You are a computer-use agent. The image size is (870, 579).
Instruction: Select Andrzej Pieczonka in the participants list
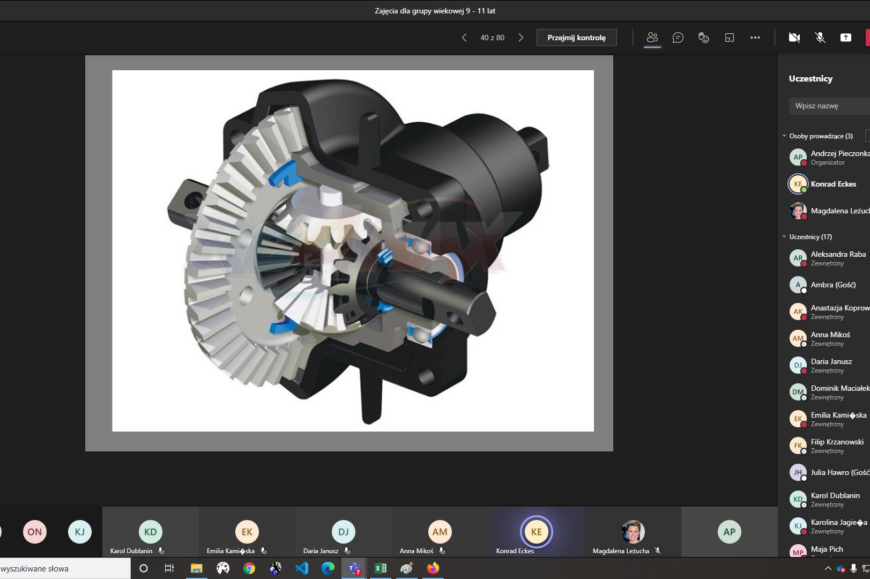pos(829,158)
